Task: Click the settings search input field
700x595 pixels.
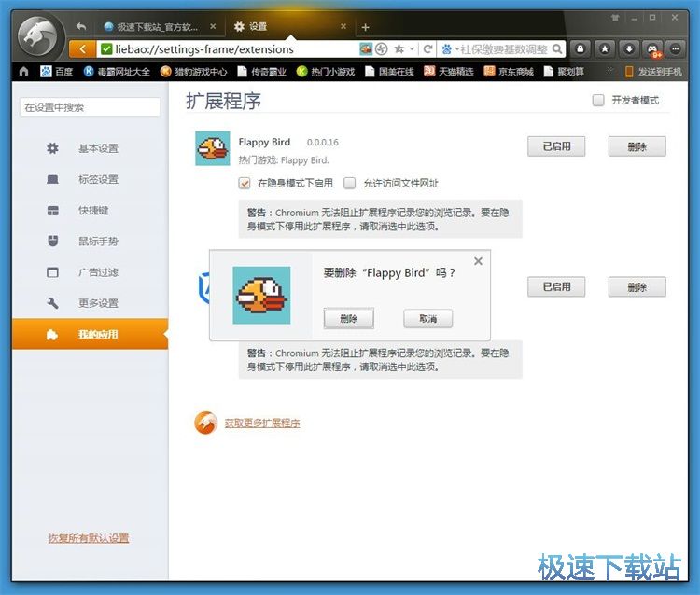Action: click(x=90, y=107)
